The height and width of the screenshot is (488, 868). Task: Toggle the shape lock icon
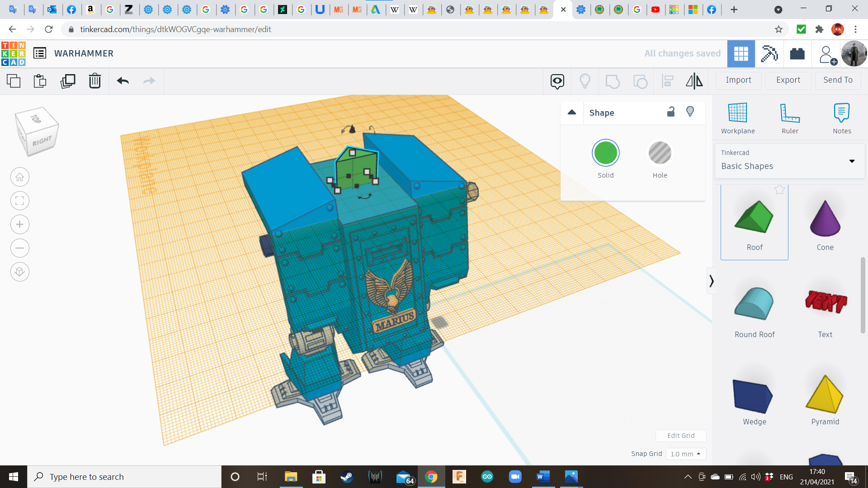click(x=671, y=112)
